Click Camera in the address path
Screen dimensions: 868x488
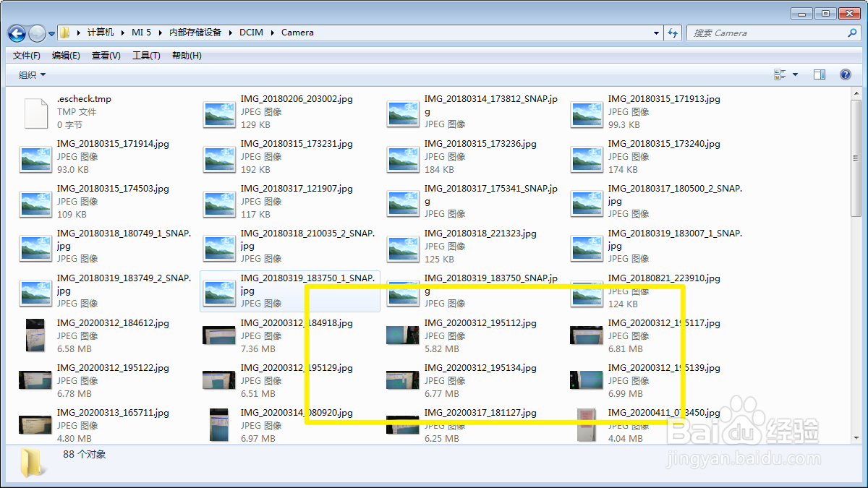(297, 33)
